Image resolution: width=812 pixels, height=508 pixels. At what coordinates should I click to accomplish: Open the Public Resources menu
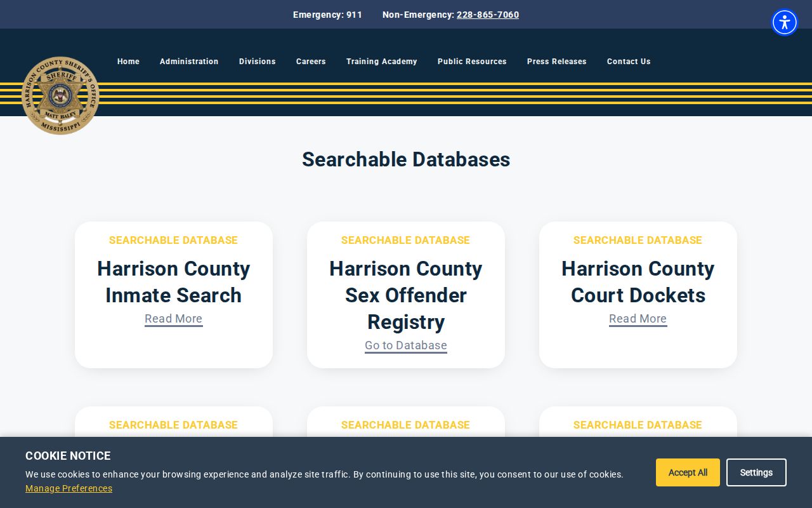click(472, 62)
